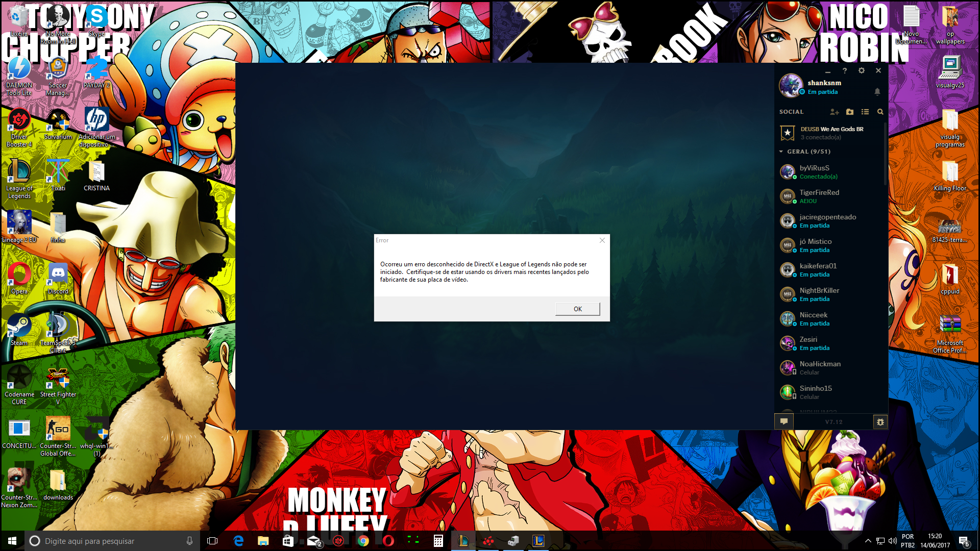Screen dimensions: 980x551
Task: Select Lineage 2 EU desktop icon
Action: pos(19,226)
